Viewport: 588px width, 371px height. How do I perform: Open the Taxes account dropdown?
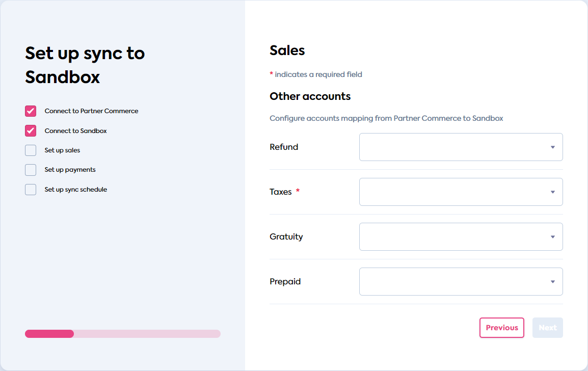pos(461,192)
